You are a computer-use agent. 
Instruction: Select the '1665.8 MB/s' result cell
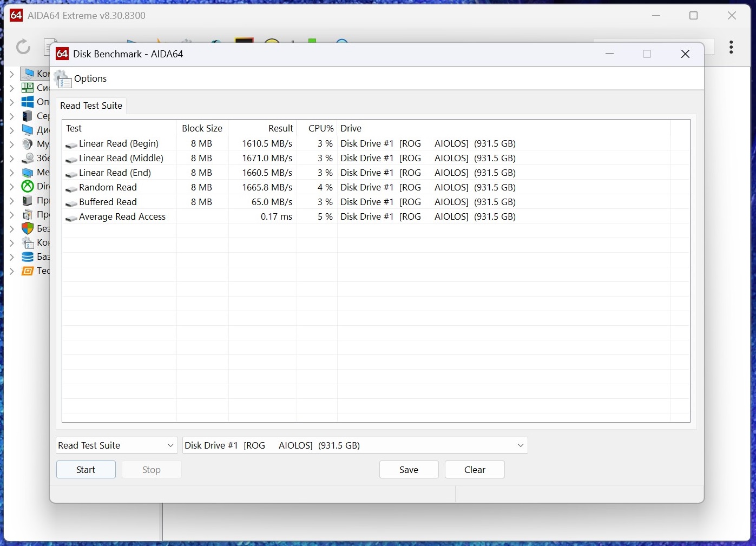pyautogui.click(x=267, y=187)
